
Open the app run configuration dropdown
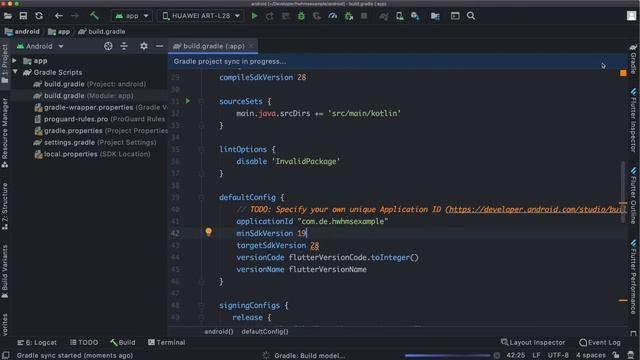(x=132, y=16)
